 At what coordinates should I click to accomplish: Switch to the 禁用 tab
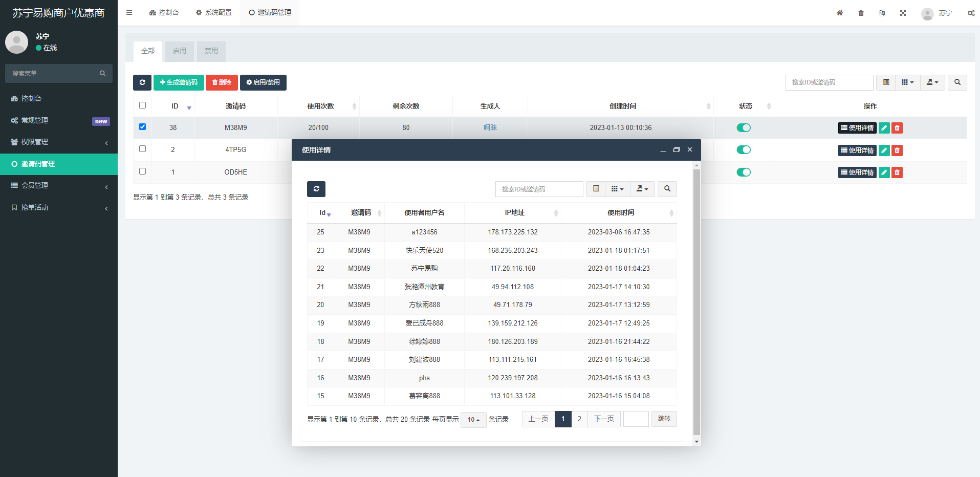(x=211, y=51)
